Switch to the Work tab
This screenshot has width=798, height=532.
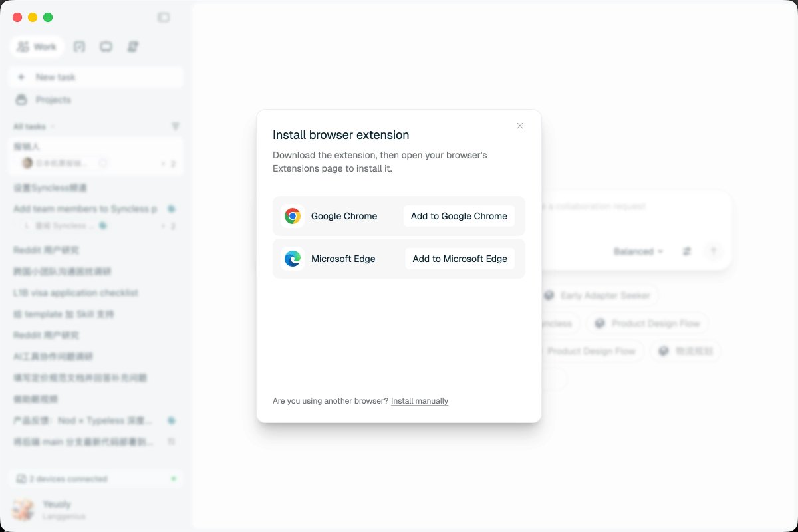coord(37,47)
